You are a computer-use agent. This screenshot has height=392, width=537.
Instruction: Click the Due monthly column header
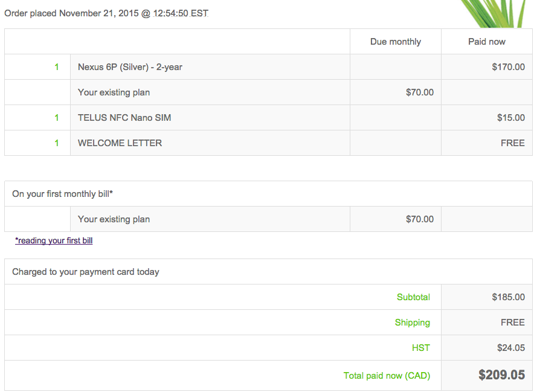396,42
